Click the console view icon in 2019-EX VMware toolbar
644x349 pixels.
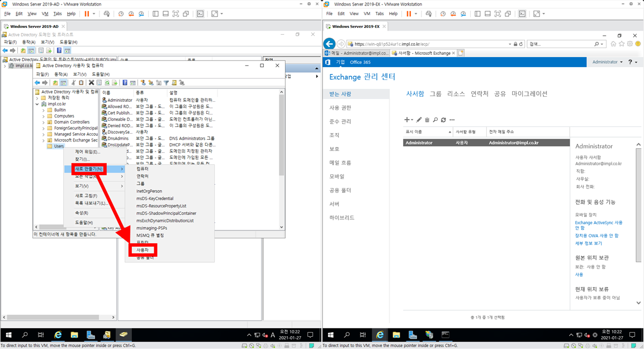tap(522, 13)
